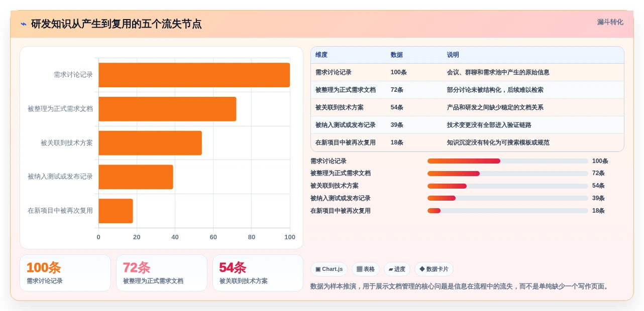Viewport: 644px width, 311px height.
Task: Select the 在新项目中被再次复用 bar in chart
Action: click(x=116, y=211)
